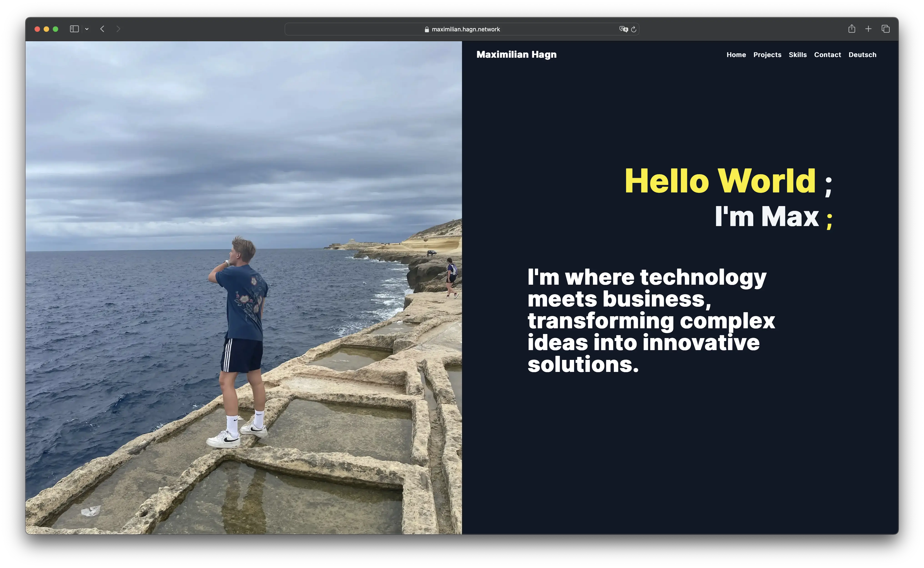Open the Share sheet icon

pyautogui.click(x=852, y=29)
